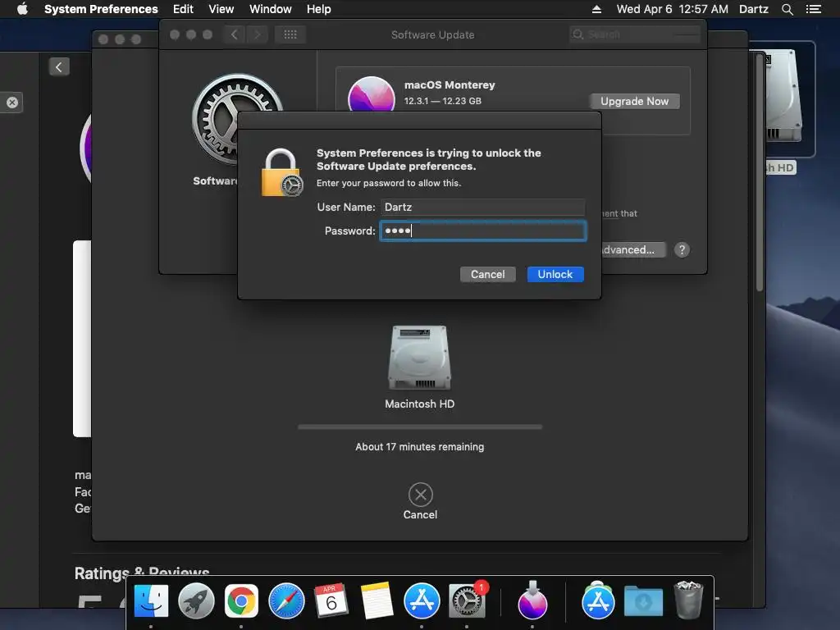Click the 12.3.1 — 12.23 GB version text
Image resolution: width=840 pixels, height=630 pixels.
(442, 101)
